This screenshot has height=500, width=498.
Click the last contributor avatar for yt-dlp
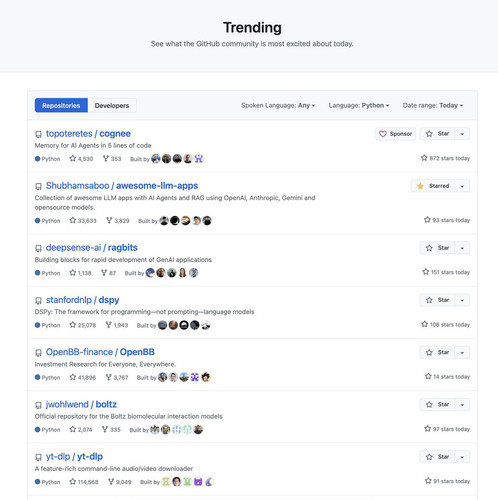point(209,482)
